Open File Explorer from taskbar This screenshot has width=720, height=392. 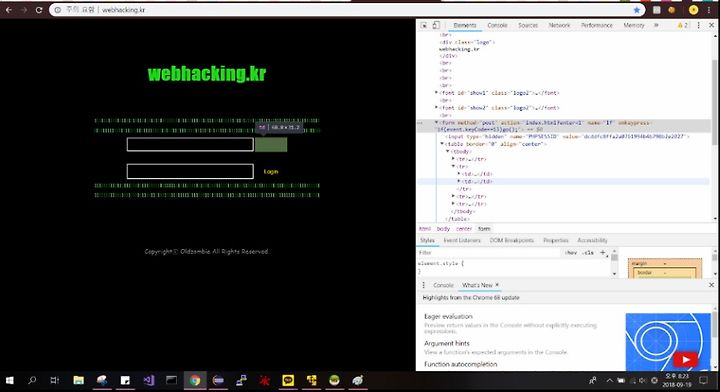pos(79,380)
